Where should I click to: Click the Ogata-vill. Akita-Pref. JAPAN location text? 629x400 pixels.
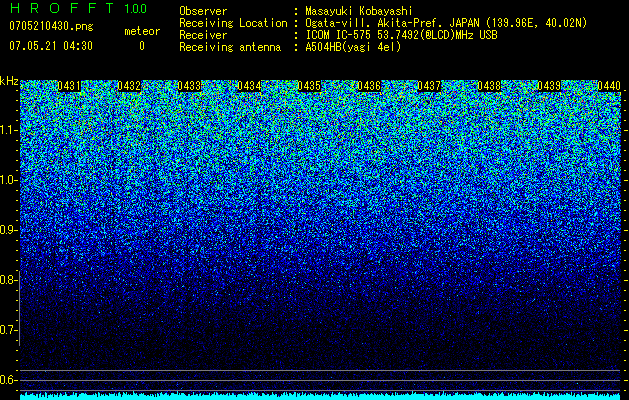tap(446, 23)
